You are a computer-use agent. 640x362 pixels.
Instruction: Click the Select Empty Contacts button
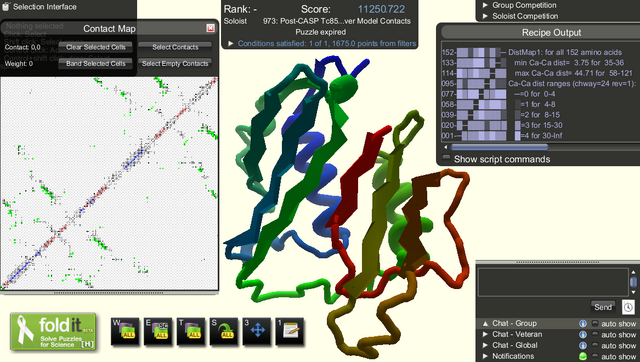click(175, 63)
